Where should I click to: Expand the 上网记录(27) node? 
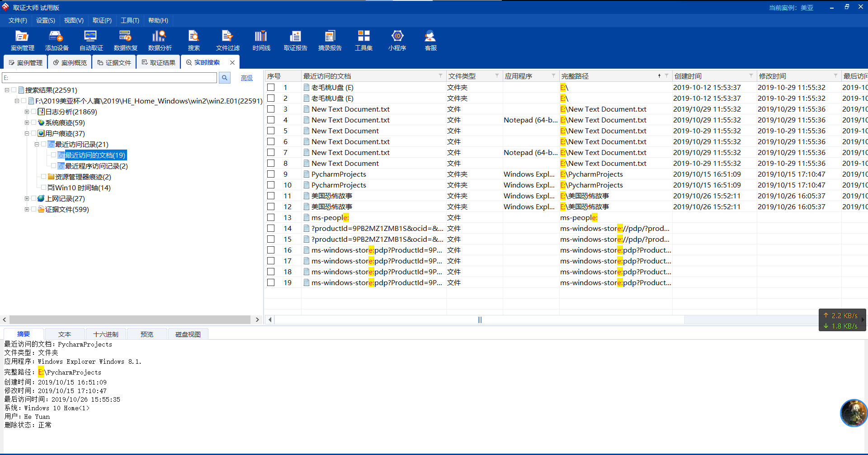coord(27,198)
